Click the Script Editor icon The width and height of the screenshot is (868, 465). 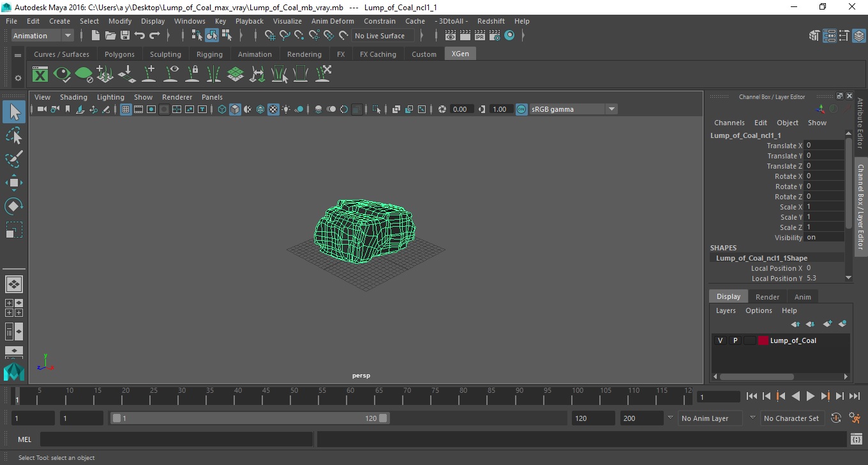pyautogui.click(x=857, y=439)
